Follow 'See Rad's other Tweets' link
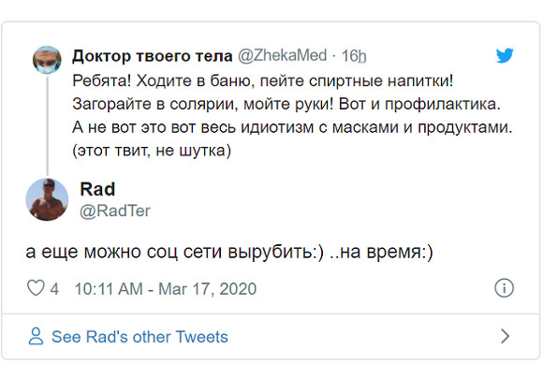This screenshot has height=392, width=543. point(139,337)
